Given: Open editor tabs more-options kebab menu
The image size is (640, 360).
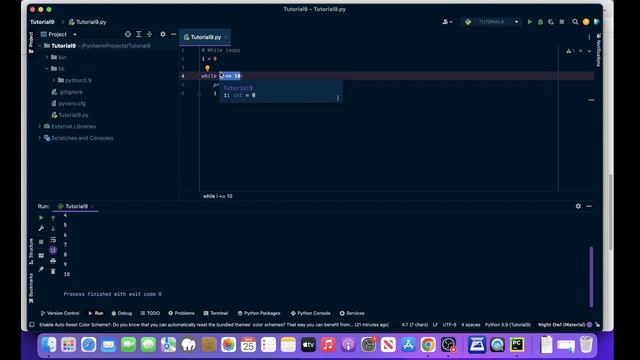Looking at the screenshot, I should [x=589, y=37].
